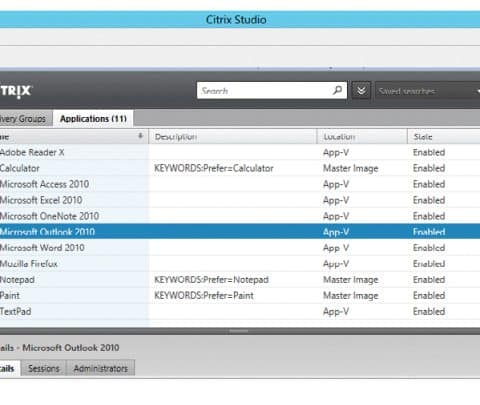Click the Citrix Studio title bar
The height and width of the screenshot is (405, 480).
click(x=240, y=20)
